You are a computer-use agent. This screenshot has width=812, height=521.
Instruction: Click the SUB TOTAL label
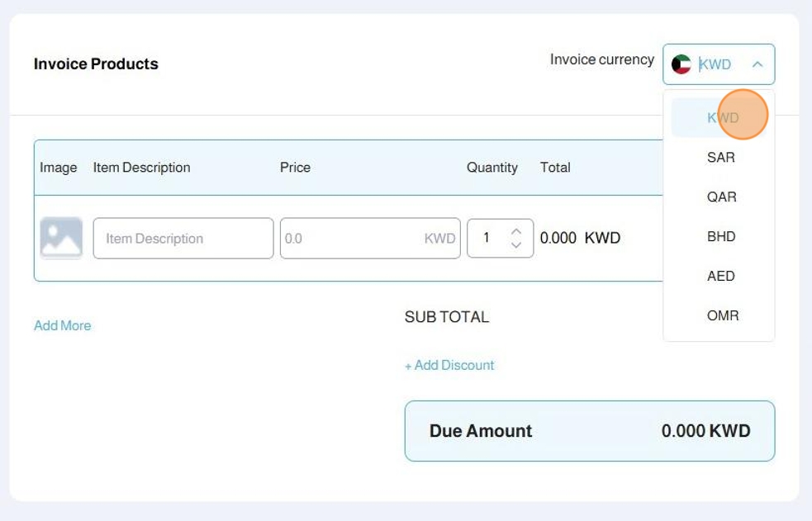446,317
